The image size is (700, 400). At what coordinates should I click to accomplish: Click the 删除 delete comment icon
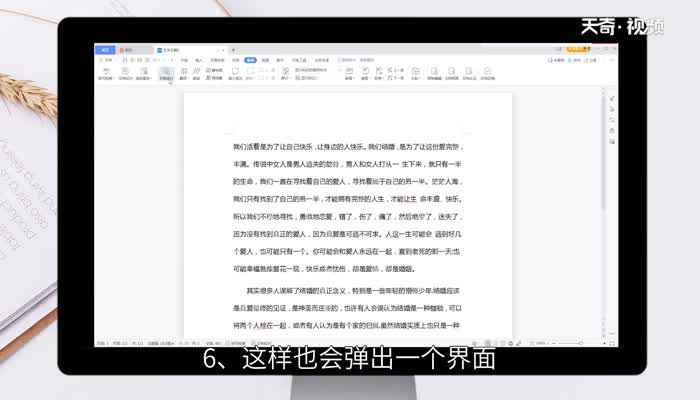(250, 73)
